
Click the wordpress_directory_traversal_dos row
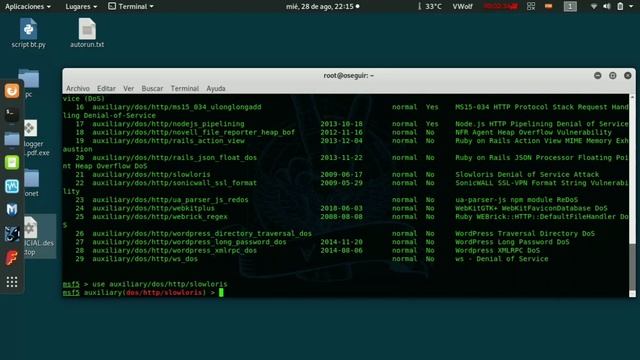tap(345, 233)
